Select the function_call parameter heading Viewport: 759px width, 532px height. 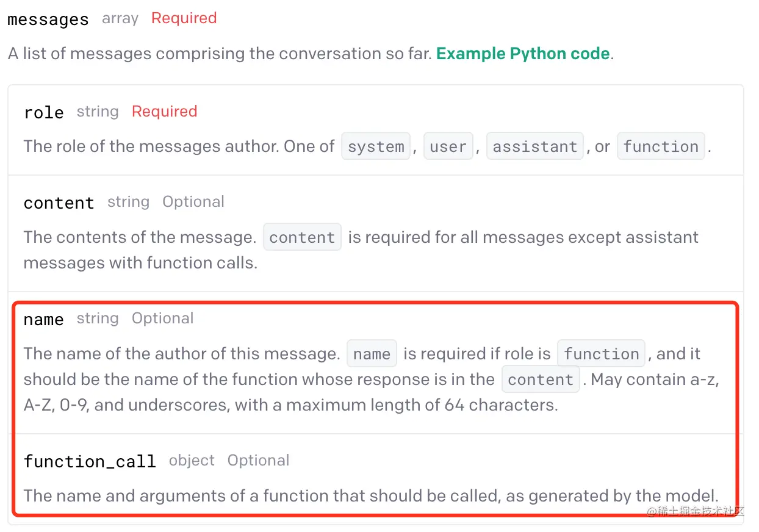pos(90,461)
